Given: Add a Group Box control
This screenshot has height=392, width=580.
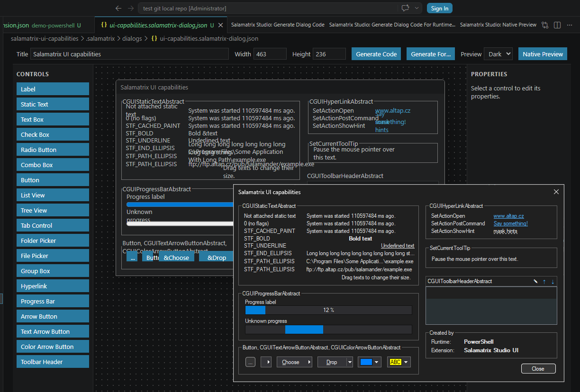Looking at the screenshot, I should [53, 271].
